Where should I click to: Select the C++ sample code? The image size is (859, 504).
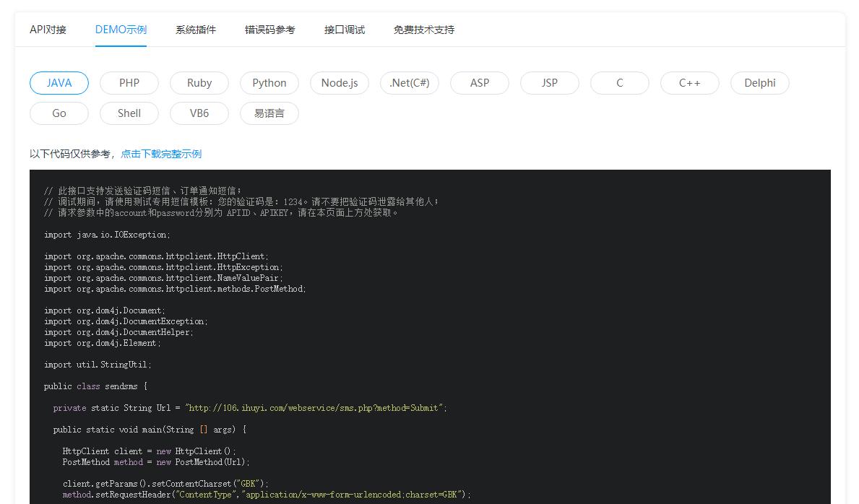(689, 82)
